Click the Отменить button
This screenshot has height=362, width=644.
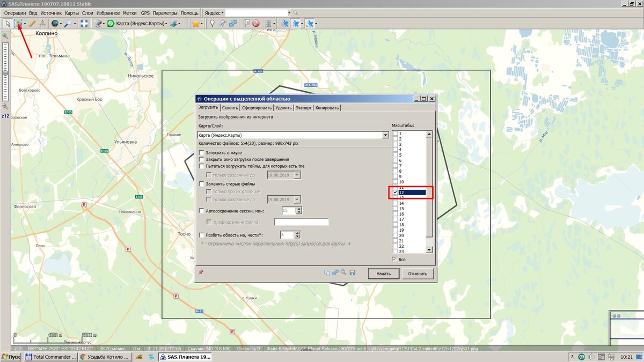[417, 274]
